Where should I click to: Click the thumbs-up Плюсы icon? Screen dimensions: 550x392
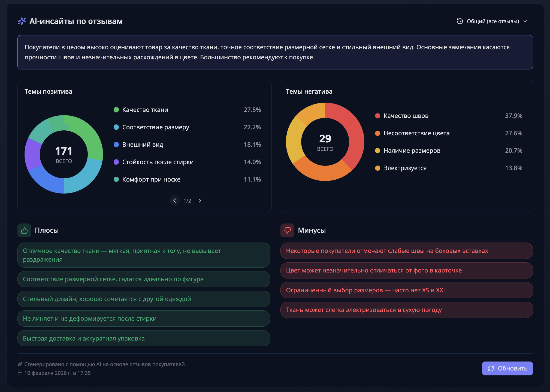[x=24, y=231]
